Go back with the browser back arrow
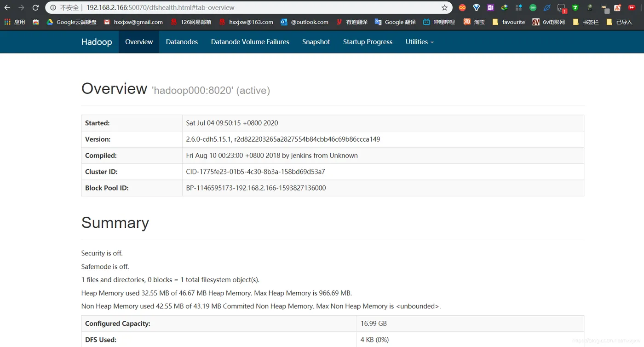This screenshot has width=644, height=347. 7,8
